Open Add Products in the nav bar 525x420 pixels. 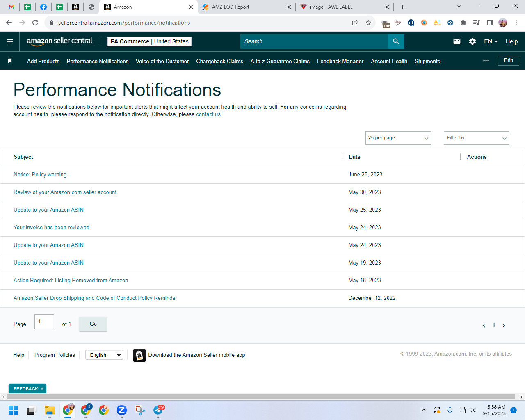coord(43,61)
